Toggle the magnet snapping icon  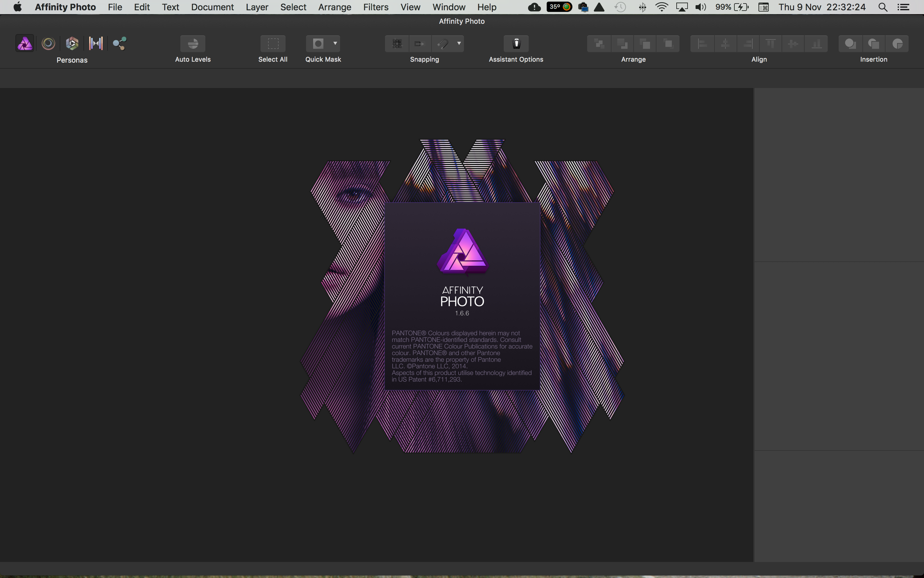click(442, 44)
